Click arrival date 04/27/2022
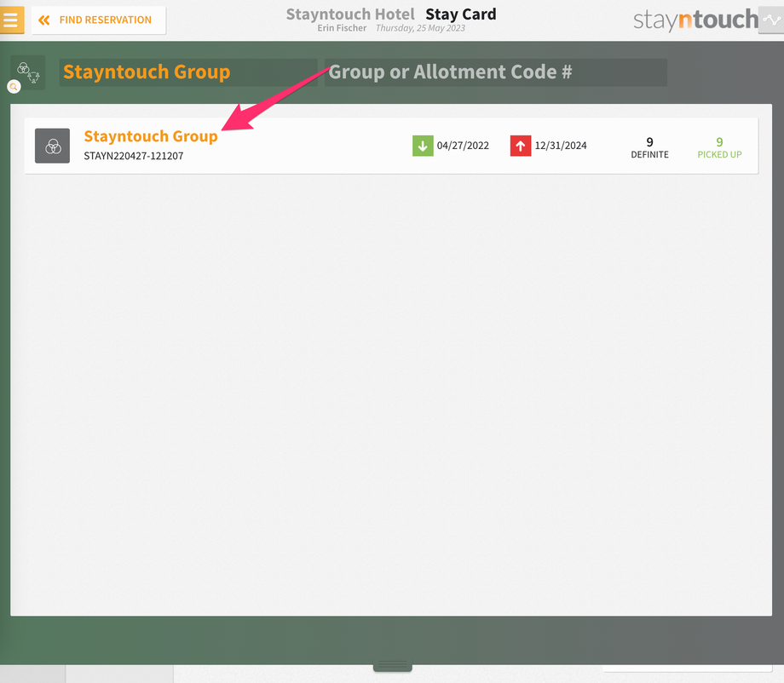Viewport: 784px width, 683px height. click(x=463, y=146)
